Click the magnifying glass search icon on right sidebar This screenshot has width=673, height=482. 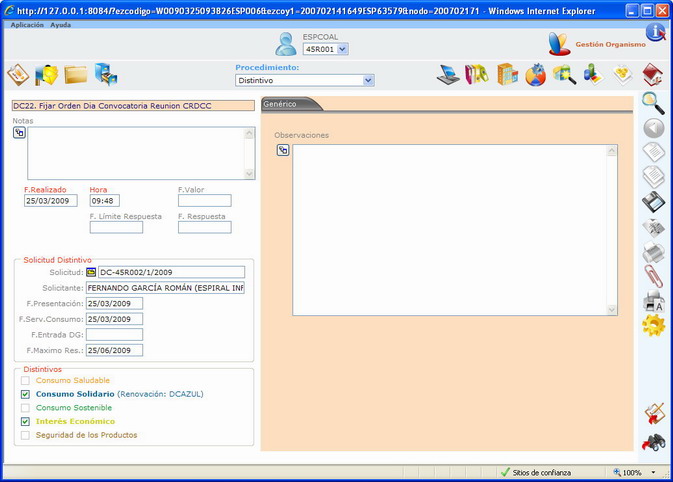(x=653, y=103)
